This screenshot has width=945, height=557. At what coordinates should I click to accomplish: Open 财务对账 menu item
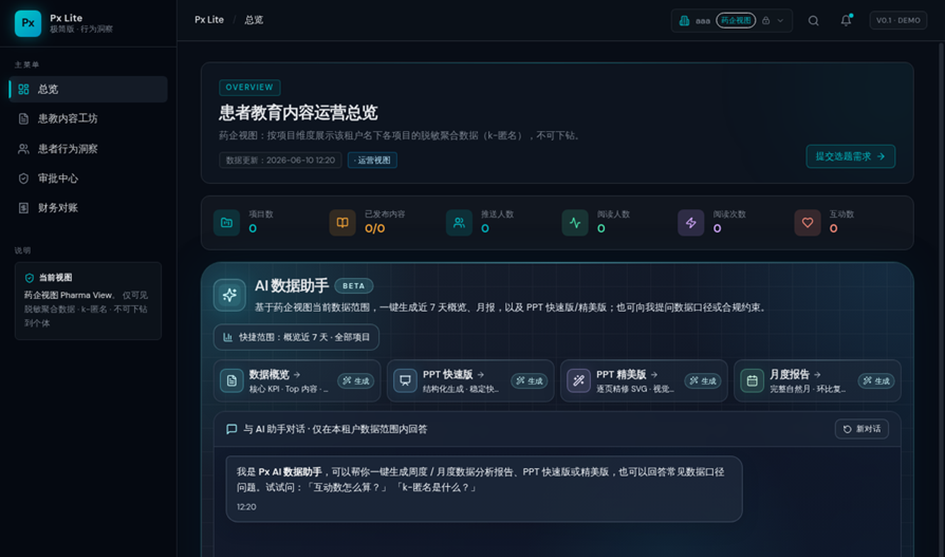[x=88, y=208]
